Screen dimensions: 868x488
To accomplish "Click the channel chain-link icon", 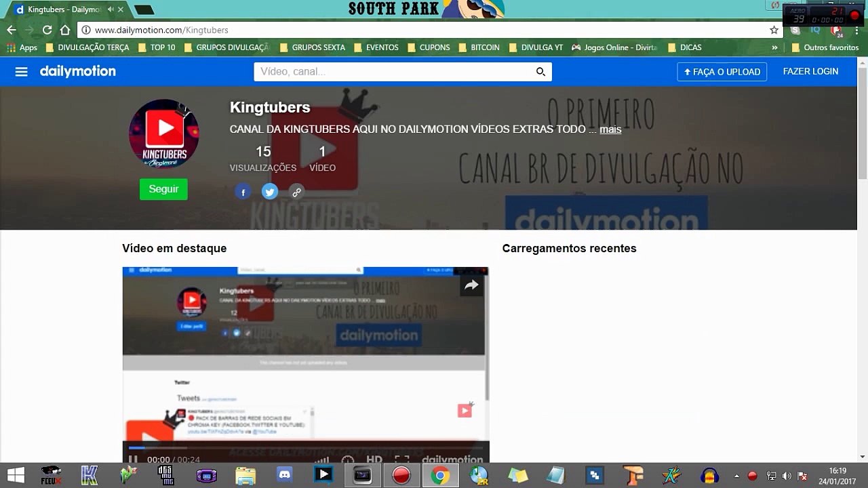I will (296, 192).
